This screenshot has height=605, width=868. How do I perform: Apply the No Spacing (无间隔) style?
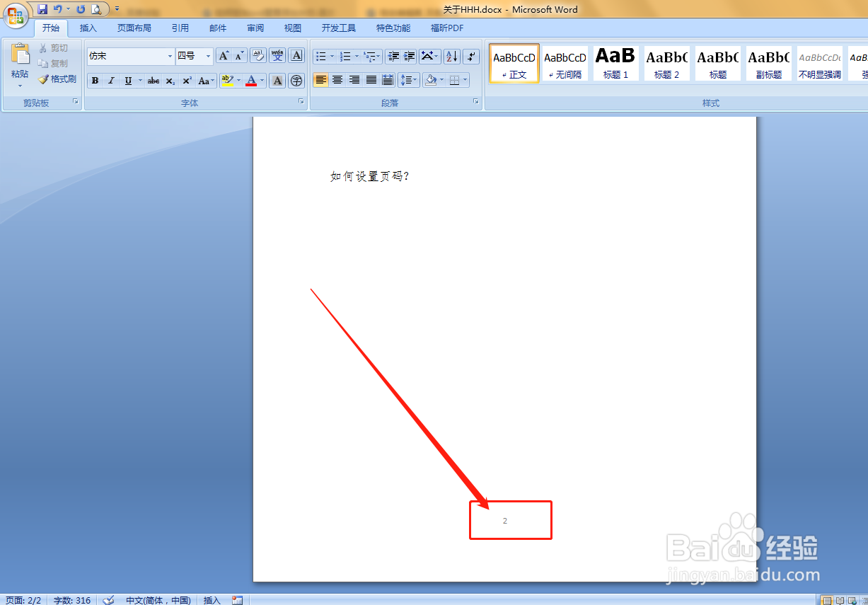(565, 64)
